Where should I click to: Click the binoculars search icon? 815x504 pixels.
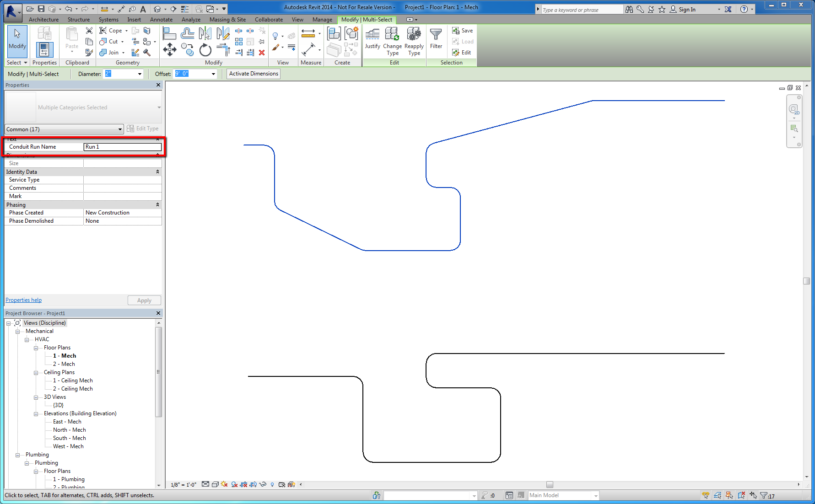pos(629,9)
